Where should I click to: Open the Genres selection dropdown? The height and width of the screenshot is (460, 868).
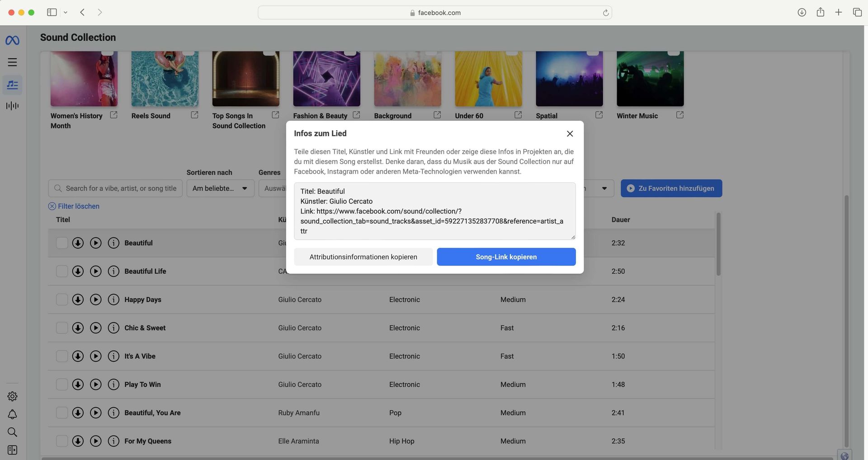[x=272, y=188]
